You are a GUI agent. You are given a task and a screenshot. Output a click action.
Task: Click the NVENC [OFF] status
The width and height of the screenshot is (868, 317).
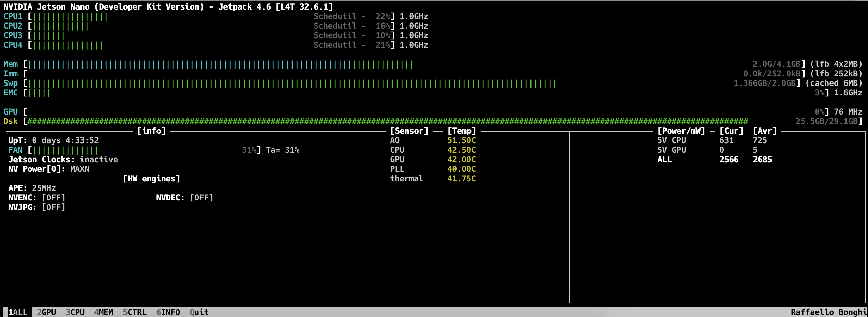tap(54, 198)
